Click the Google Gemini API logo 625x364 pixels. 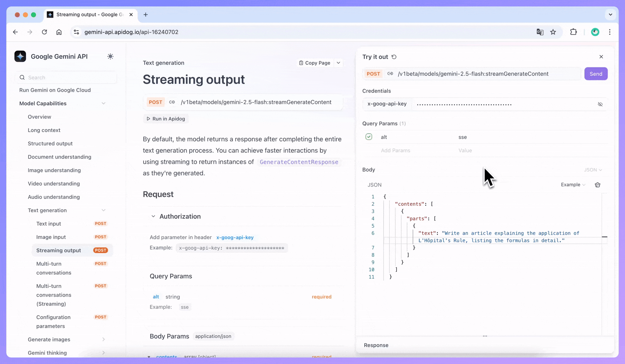(20, 56)
